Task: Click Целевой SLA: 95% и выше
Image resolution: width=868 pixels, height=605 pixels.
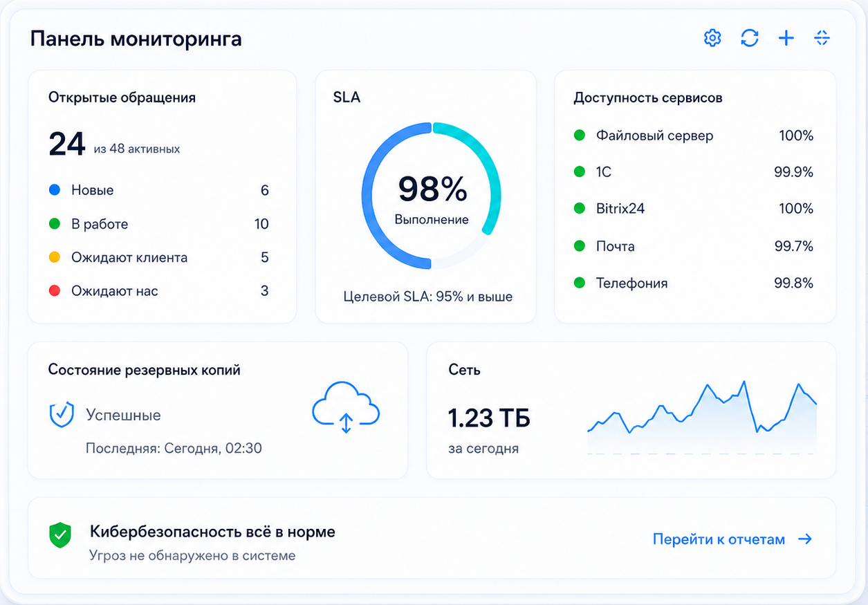Action: click(x=428, y=297)
